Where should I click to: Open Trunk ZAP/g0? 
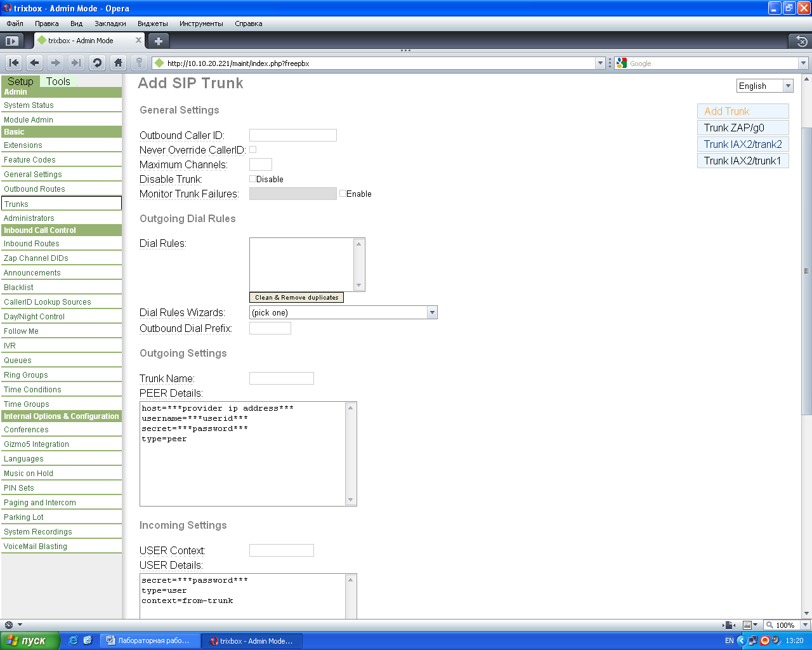[x=743, y=128]
